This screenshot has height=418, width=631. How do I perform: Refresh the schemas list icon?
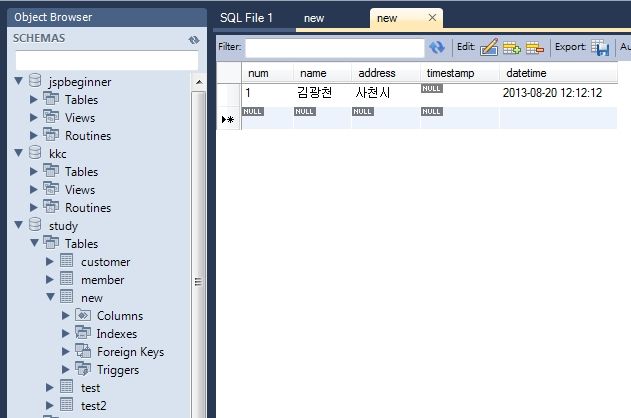click(194, 39)
